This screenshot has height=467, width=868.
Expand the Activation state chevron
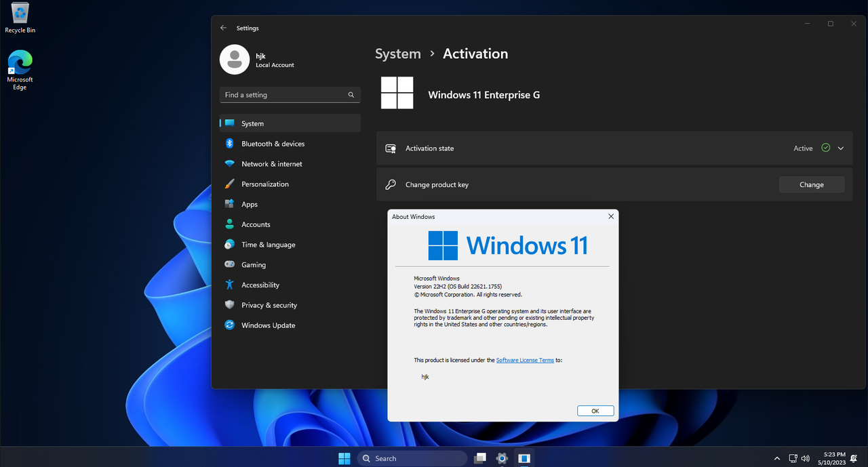pos(841,148)
